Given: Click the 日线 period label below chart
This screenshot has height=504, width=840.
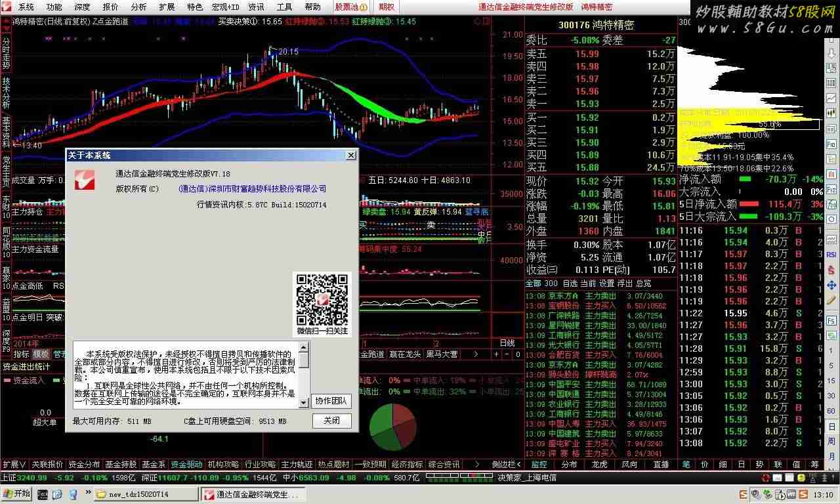Looking at the screenshot, I should click(x=507, y=343).
